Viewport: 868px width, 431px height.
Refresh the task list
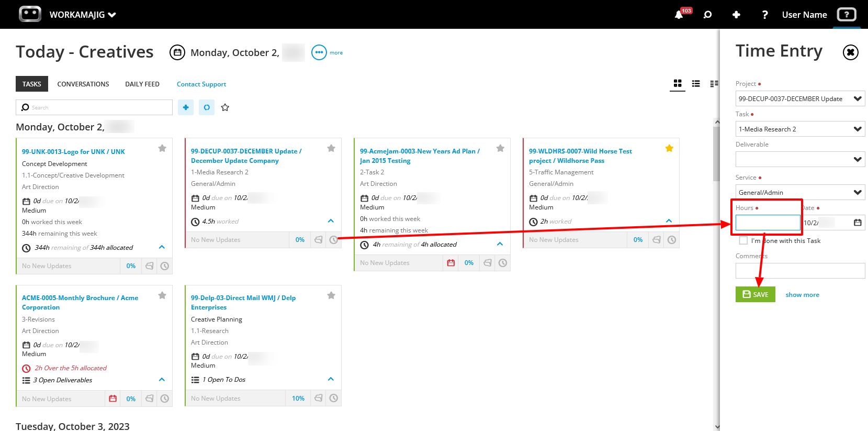click(207, 107)
